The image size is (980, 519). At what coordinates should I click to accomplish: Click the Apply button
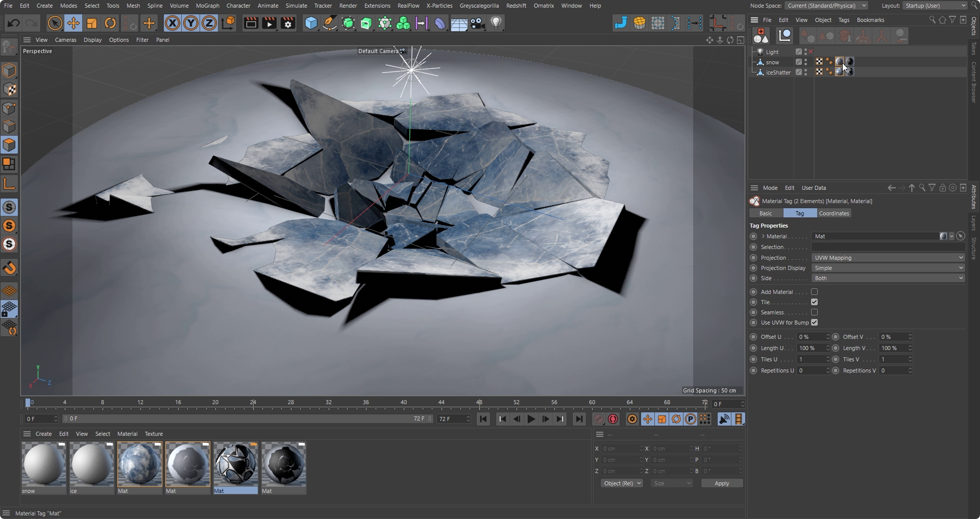(x=721, y=483)
